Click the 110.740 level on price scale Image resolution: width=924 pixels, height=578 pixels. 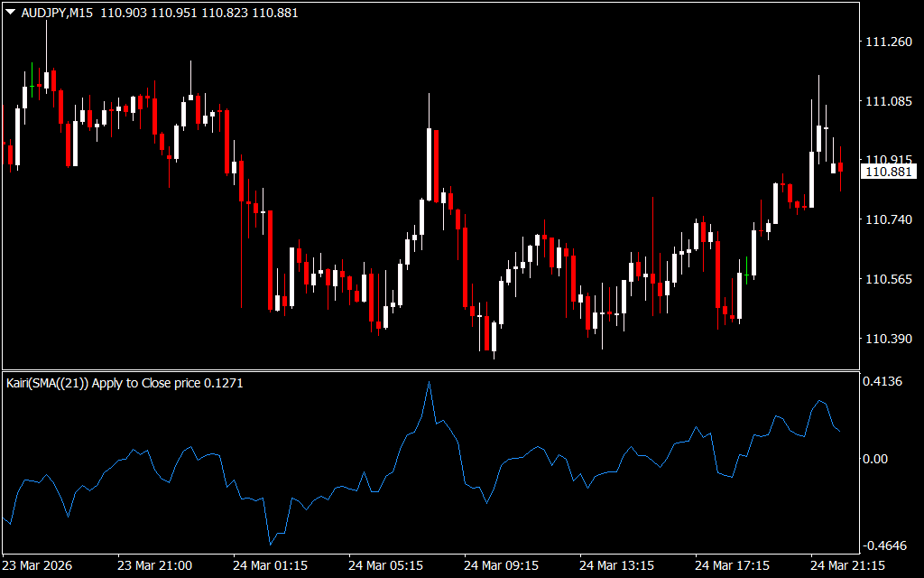point(888,220)
